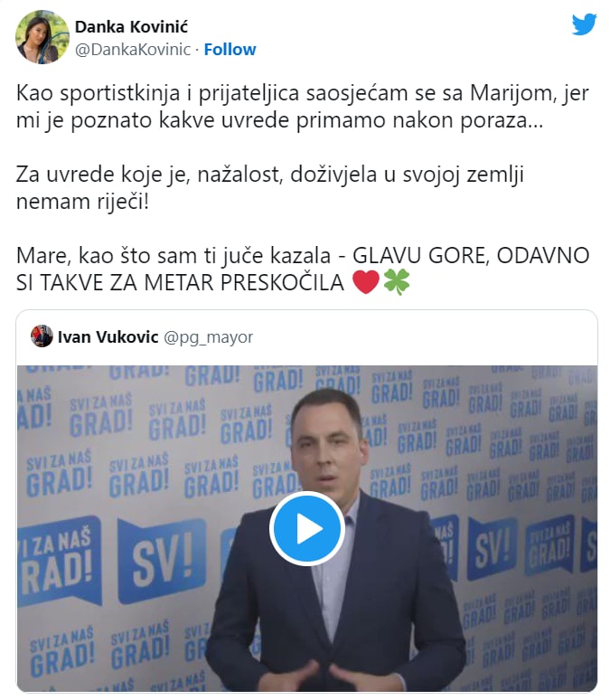
Task: Click the @pg_mayor handle
Action: pyautogui.click(x=208, y=337)
